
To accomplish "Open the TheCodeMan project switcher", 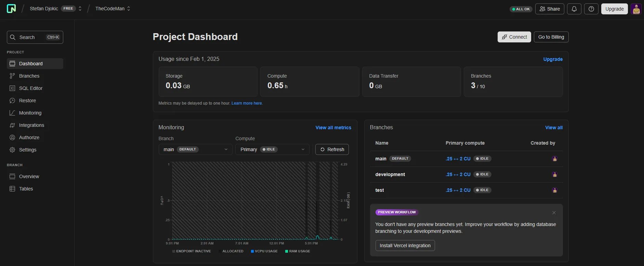I will click(113, 9).
